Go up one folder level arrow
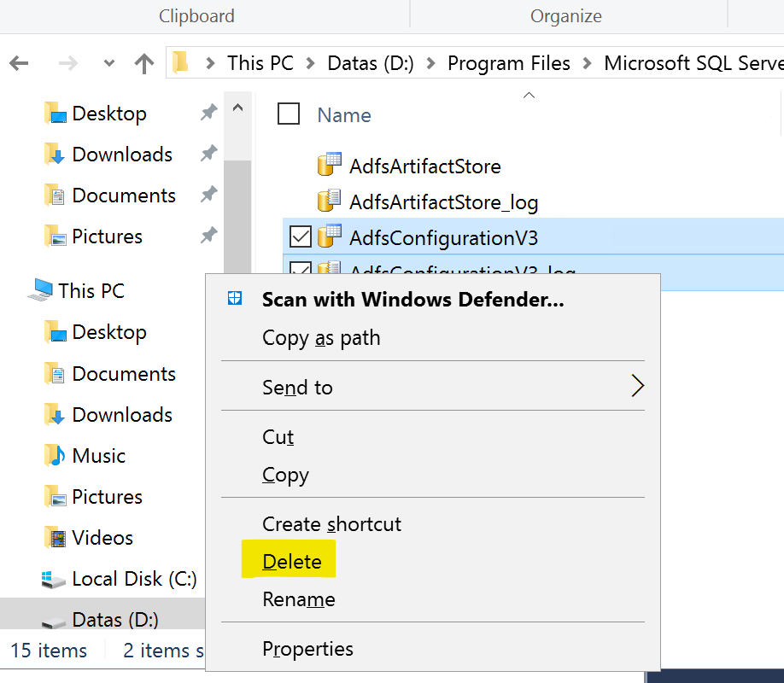The height and width of the screenshot is (683, 784). (144, 63)
